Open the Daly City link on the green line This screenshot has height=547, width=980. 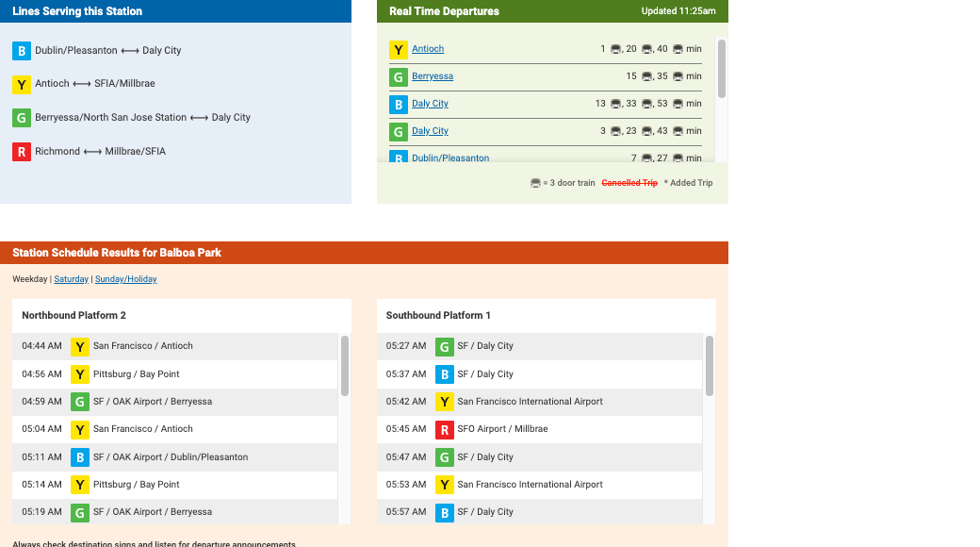[x=430, y=131]
